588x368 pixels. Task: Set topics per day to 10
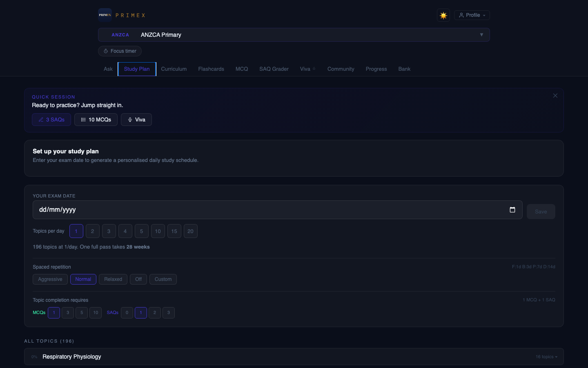click(x=158, y=231)
